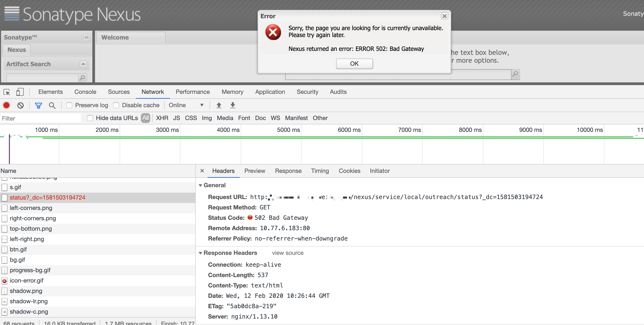Select the All filter toggle
Viewport: 644px width, 325px height.
tap(145, 118)
